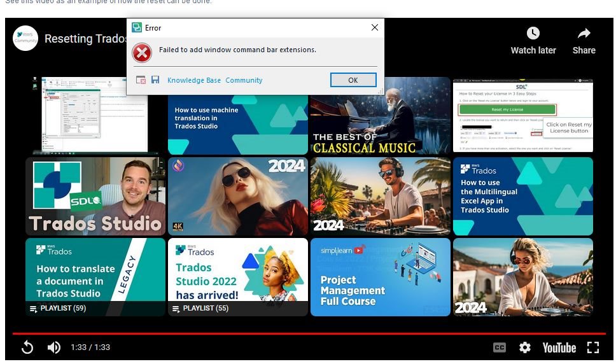Click the PLAYLIST (55) label
Image resolution: width=616 pixels, height=364 pixels.
click(x=206, y=308)
